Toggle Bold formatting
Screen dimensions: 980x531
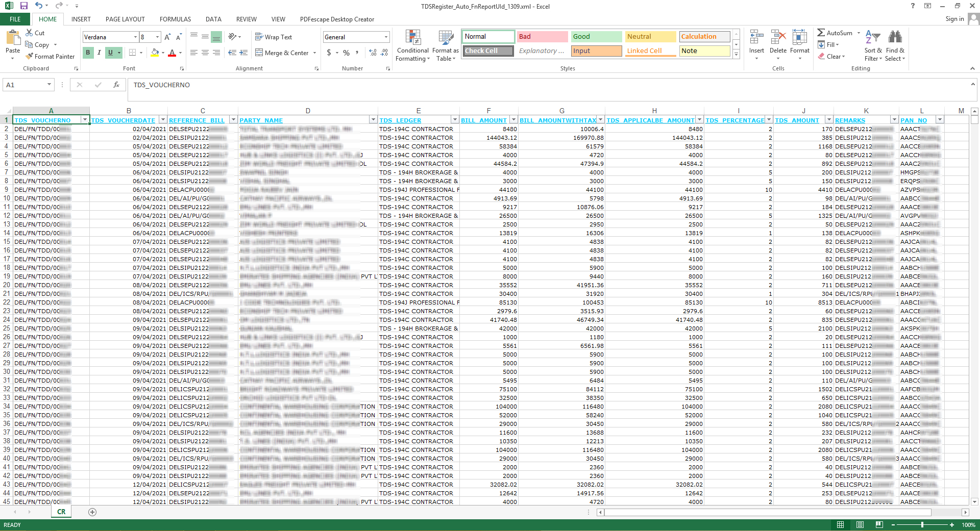[x=88, y=53]
